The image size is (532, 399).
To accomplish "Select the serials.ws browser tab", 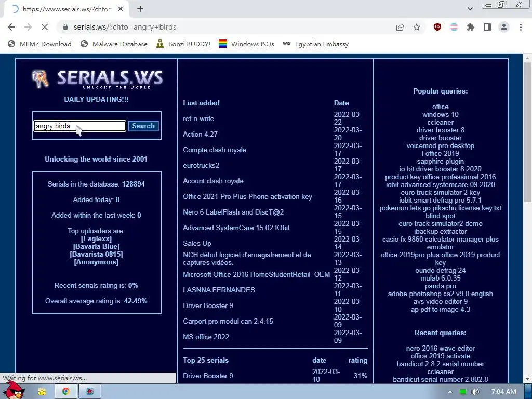I will tap(66, 9).
